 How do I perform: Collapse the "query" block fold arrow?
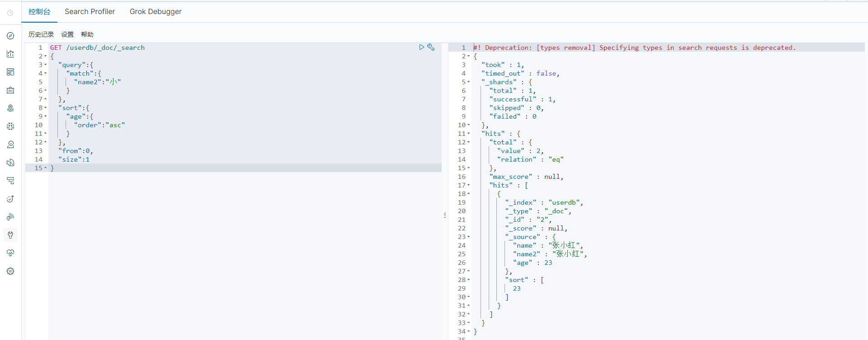coord(46,65)
